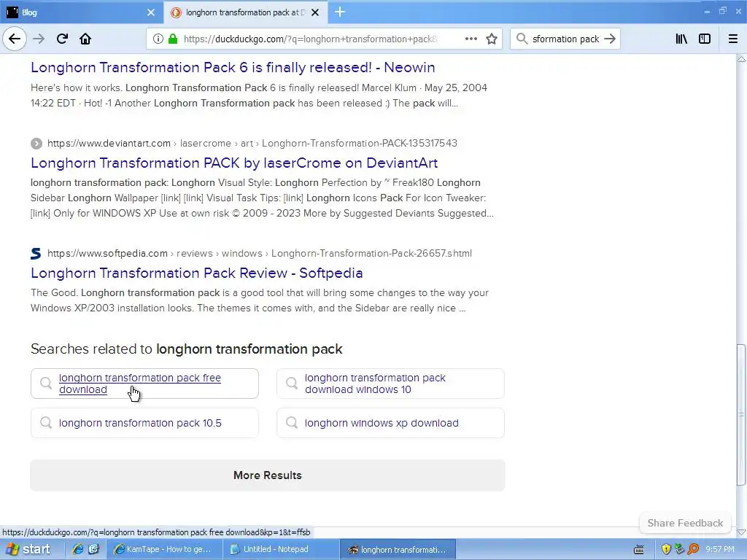This screenshot has width=747, height=560.
Task: Search 'longhorn transformation pack 10.5' suggestion
Action: click(145, 423)
